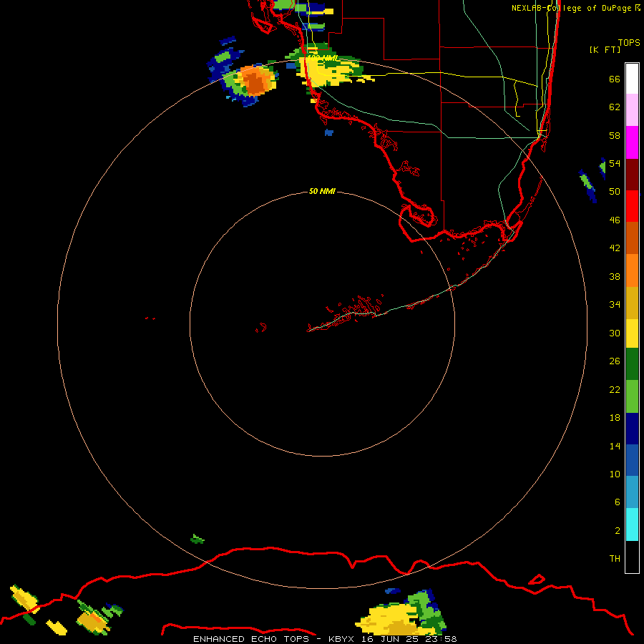Viewport: 644px width, 644px height.
Task: Click the light green legend swatch near 22
Action: [632, 396]
